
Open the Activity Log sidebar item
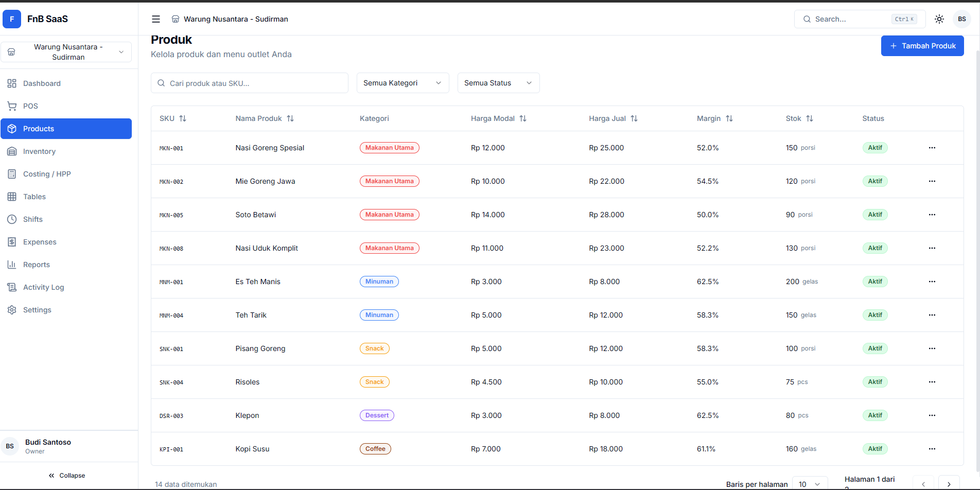coord(43,287)
